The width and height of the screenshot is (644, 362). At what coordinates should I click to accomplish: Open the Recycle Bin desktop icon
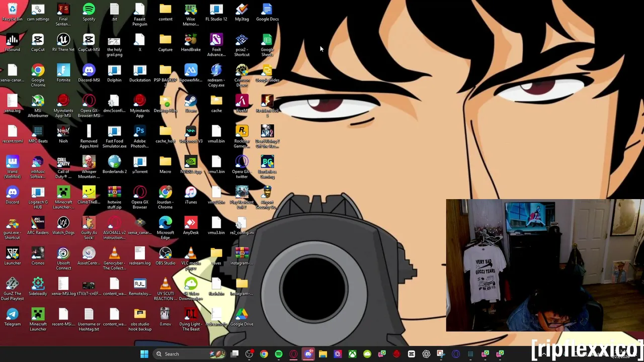12,12
